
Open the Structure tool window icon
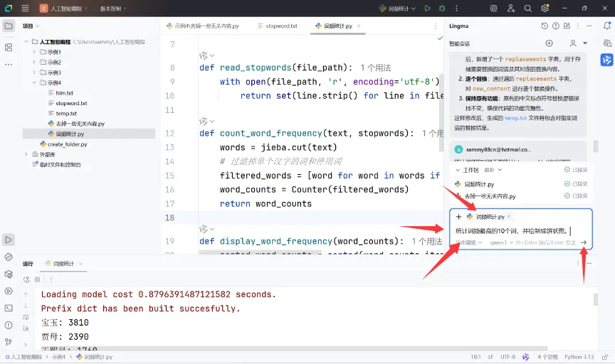click(9, 48)
